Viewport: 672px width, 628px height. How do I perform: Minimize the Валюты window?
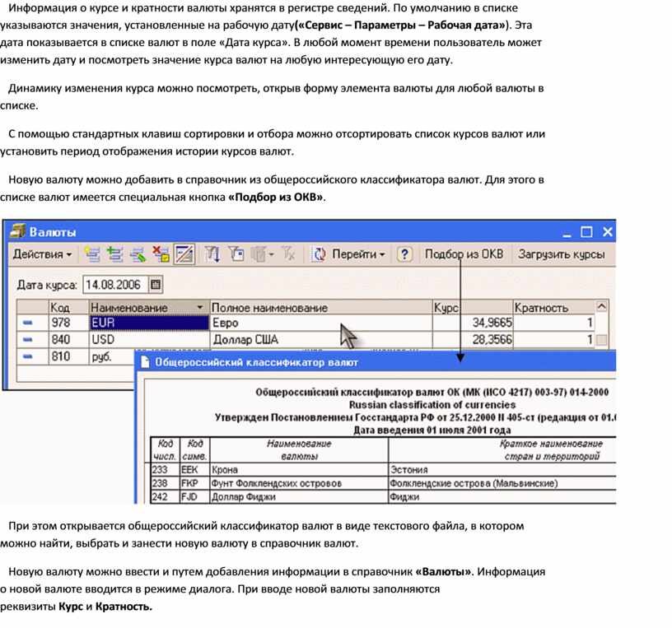[567, 234]
